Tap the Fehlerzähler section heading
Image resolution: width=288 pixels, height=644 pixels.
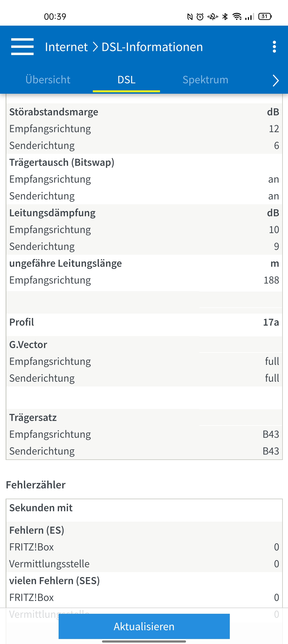click(x=36, y=485)
